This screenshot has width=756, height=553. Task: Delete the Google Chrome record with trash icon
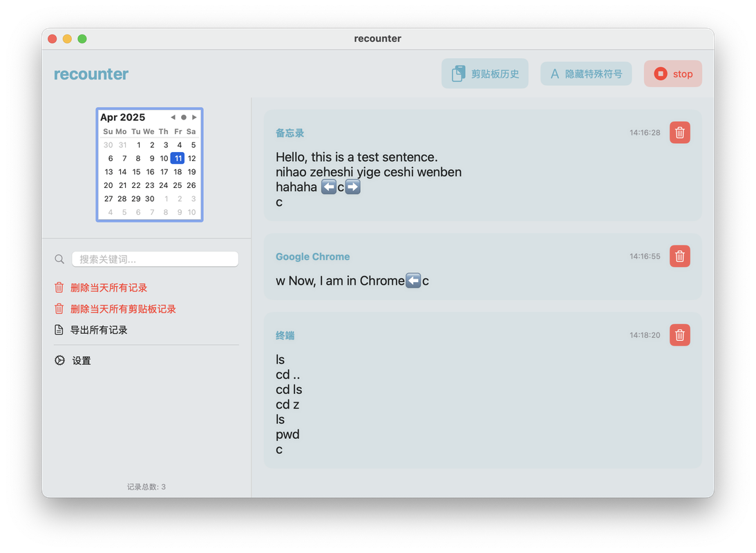(x=680, y=256)
